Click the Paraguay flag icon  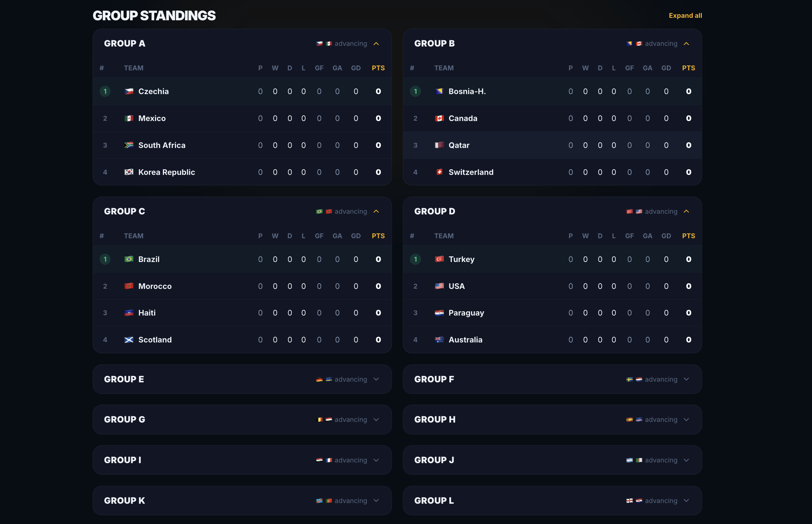[439, 313]
